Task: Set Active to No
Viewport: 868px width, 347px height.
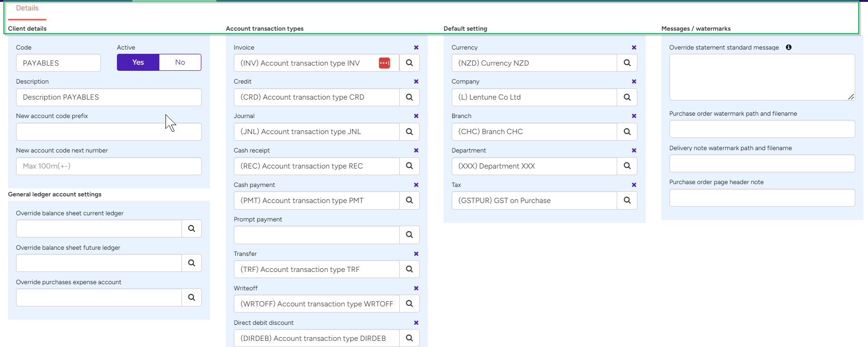Action: pyautogui.click(x=180, y=62)
